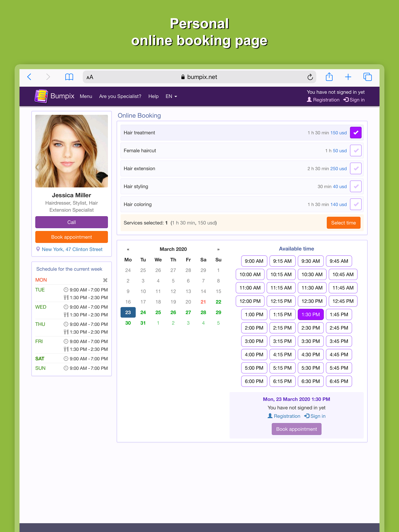Click the Sign in arrow icon in header

(x=346, y=100)
